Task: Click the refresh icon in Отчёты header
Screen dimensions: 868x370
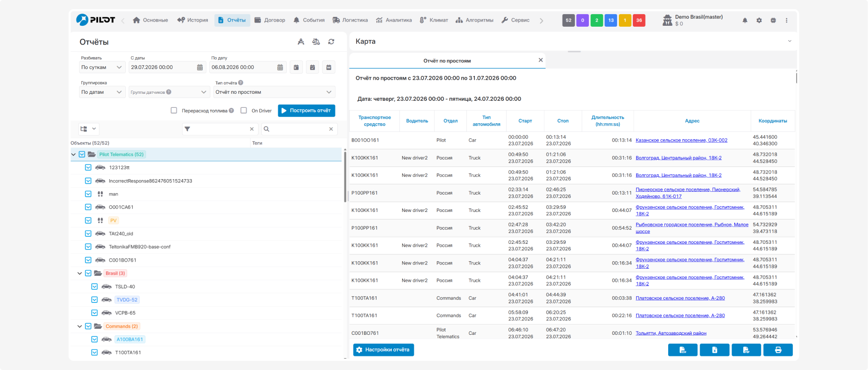Action: 331,42
